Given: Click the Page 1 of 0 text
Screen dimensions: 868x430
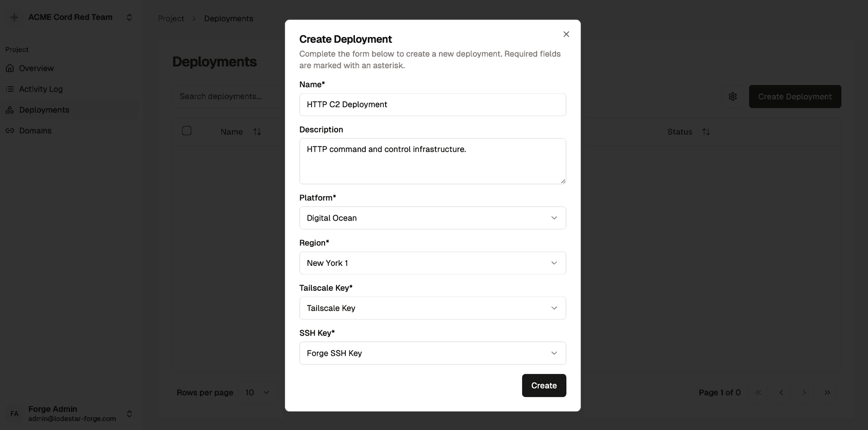Looking at the screenshot, I should [720, 392].
